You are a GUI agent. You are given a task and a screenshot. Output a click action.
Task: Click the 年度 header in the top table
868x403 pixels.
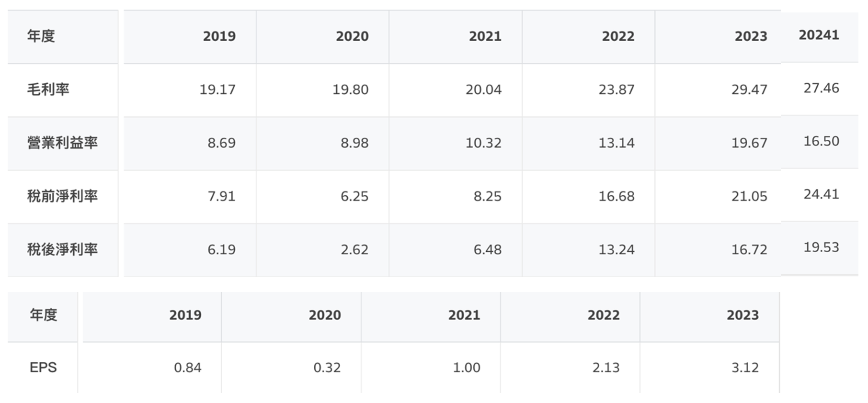coord(41,36)
